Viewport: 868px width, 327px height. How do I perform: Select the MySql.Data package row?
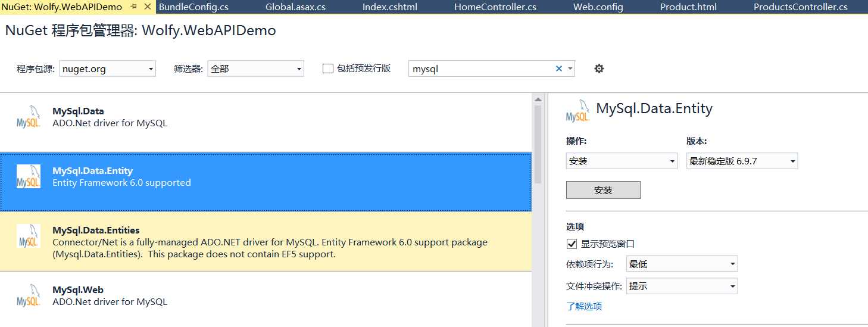266,122
